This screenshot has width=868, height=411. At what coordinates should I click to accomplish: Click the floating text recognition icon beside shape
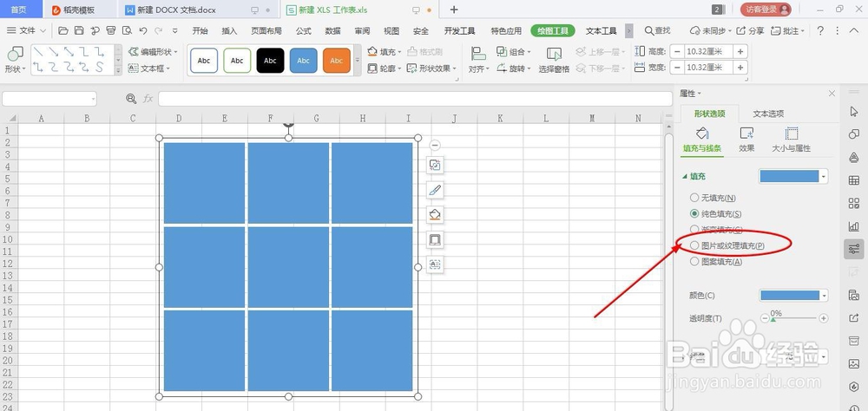tap(435, 264)
